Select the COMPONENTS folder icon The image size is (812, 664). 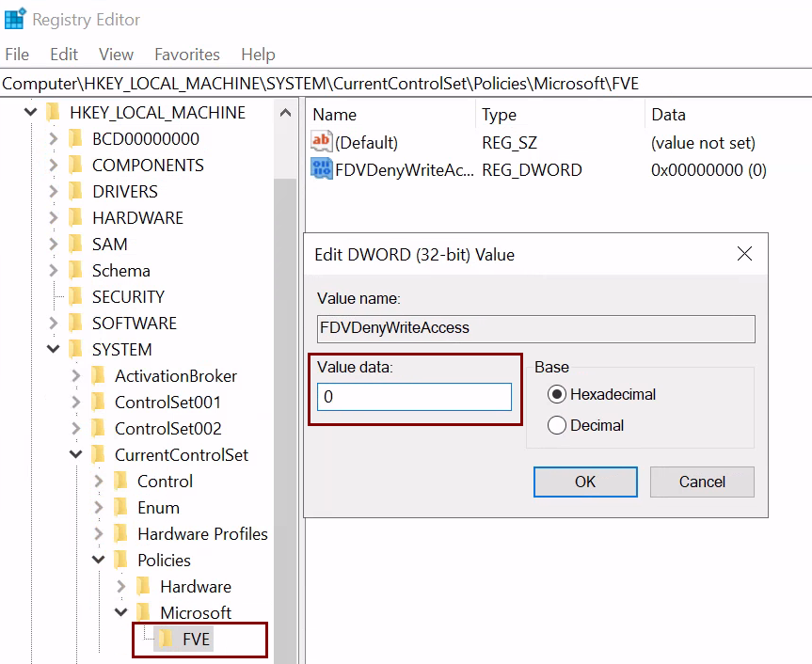(75, 165)
